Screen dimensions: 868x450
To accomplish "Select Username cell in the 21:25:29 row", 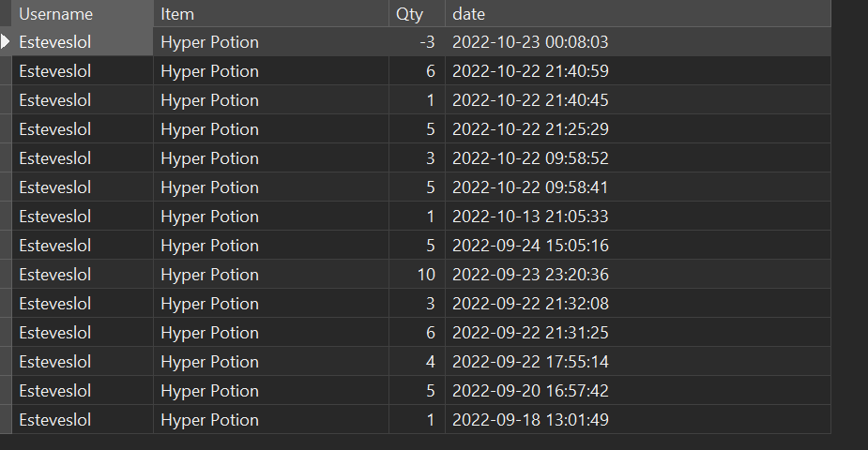I will 83,128.
